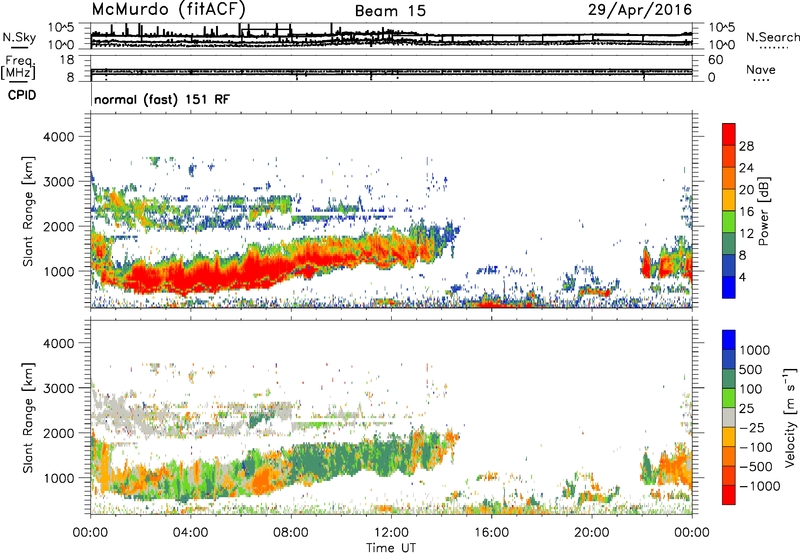Screen dimensions: 800x554
Task: Click the dark blue top segment of velocity colorbar
Action: 729,340
